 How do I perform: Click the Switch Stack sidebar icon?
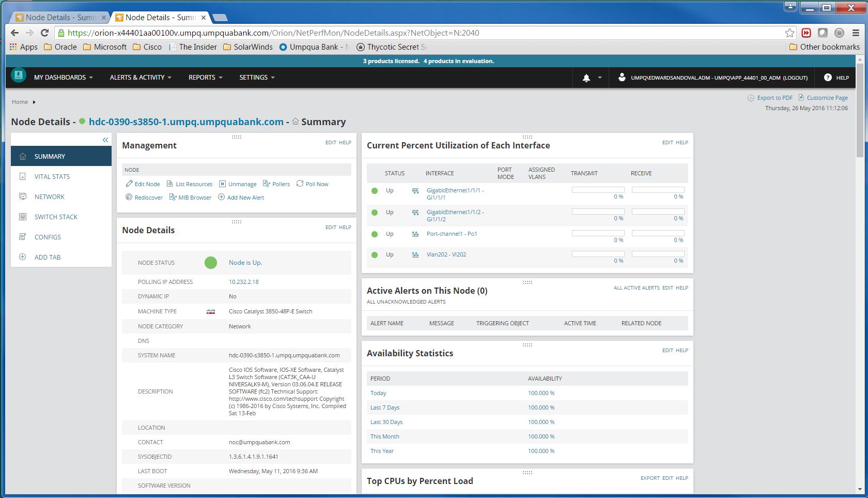[x=22, y=217]
